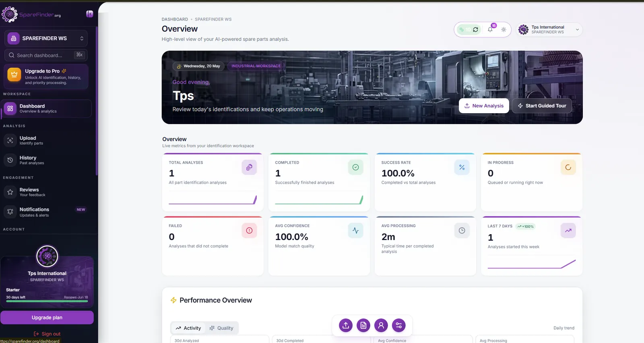Open the SPAREFINDER WS workspace switcher
Viewport: 644px width, 343px height.
tap(46, 38)
